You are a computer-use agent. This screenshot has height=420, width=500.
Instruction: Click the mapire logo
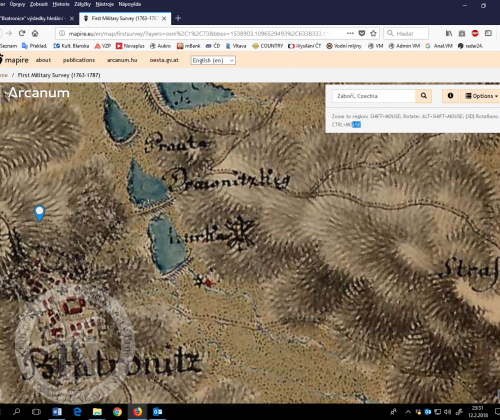click(14, 60)
